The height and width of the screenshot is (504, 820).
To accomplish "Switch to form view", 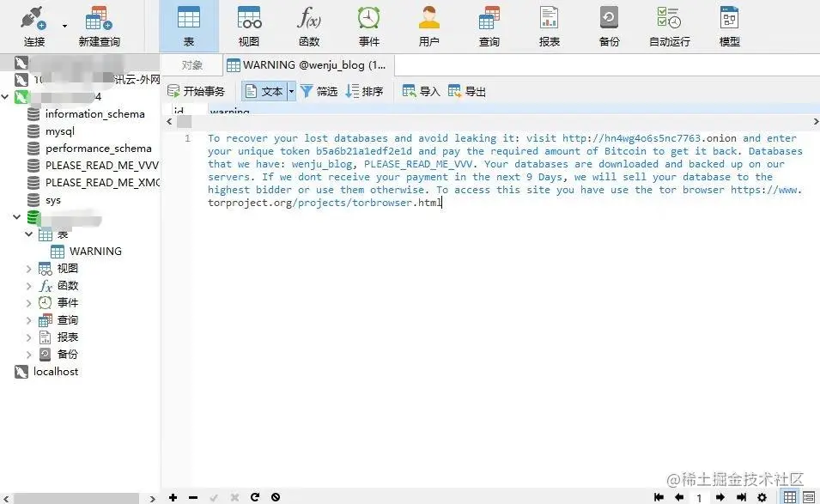I will [809, 496].
